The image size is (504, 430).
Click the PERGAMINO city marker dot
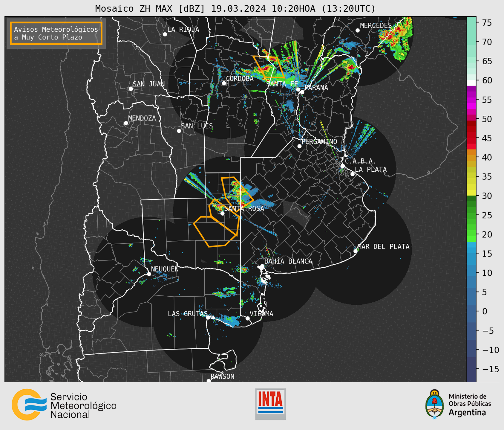click(x=299, y=146)
